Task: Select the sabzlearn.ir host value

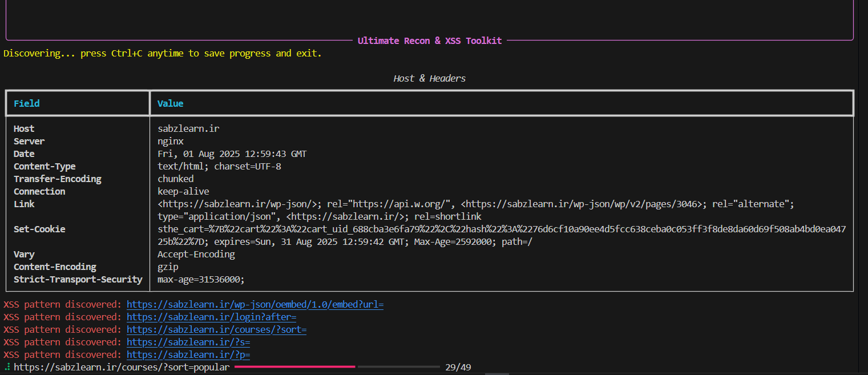Action: (188, 129)
